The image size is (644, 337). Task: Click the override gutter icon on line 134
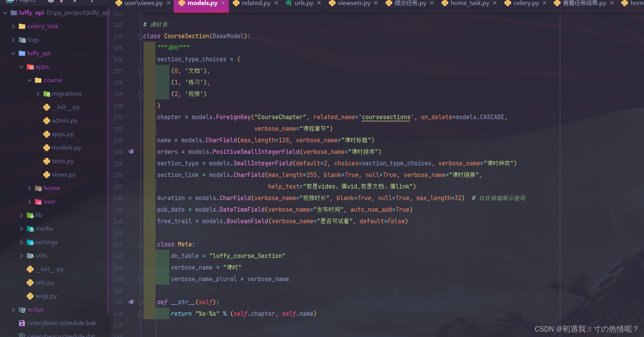(x=131, y=152)
